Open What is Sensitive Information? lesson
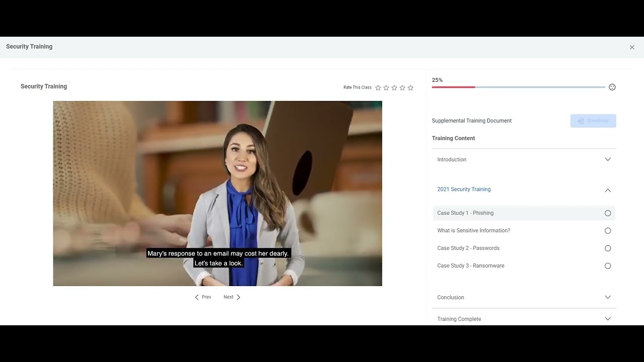Image resolution: width=644 pixels, height=362 pixels. tap(524, 231)
